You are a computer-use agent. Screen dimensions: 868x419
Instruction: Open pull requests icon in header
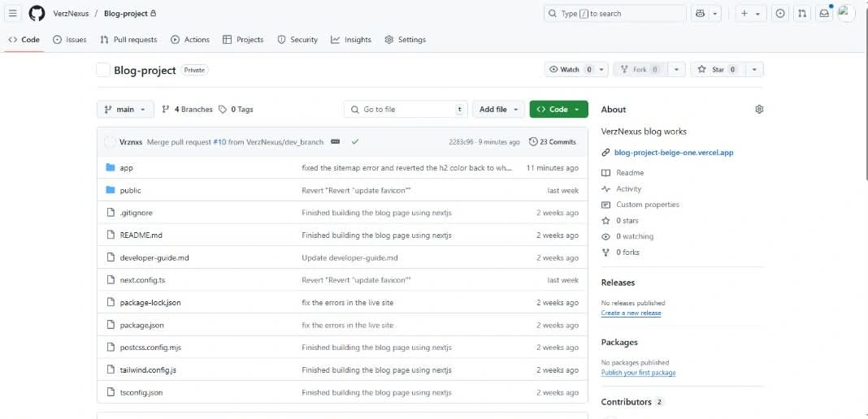coord(802,13)
